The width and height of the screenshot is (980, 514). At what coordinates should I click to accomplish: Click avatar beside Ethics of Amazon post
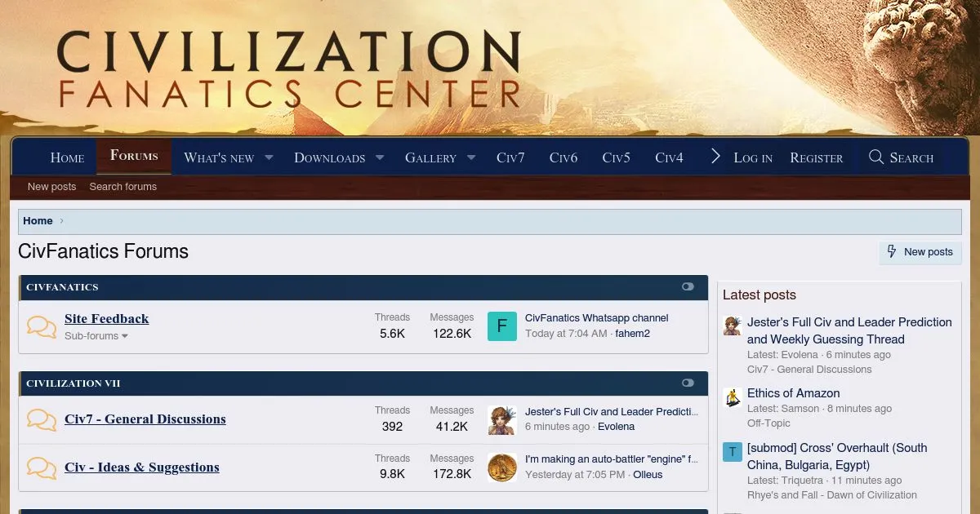pos(732,397)
